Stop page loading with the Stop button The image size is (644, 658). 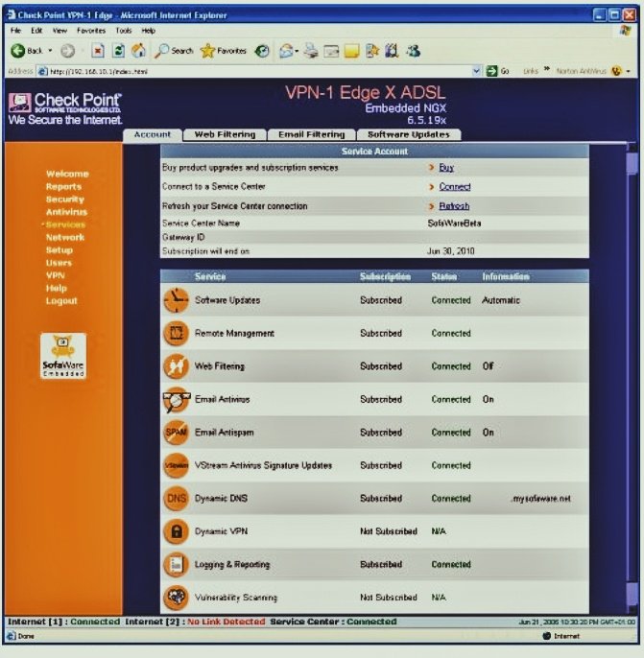click(x=98, y=51)
